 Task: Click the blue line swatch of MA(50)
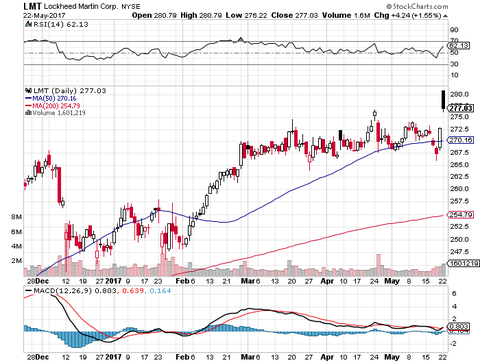pos(29,98)
